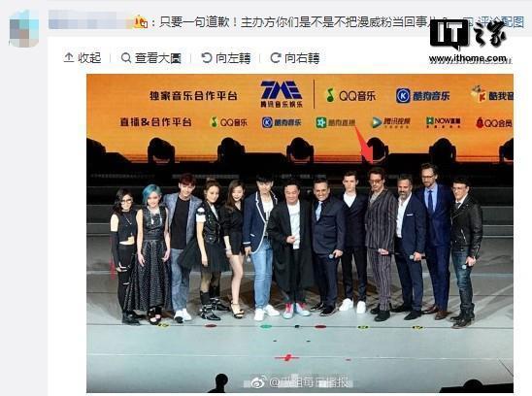
Task: Click the IT之家 watermark logo
Action: click(468, 34)
